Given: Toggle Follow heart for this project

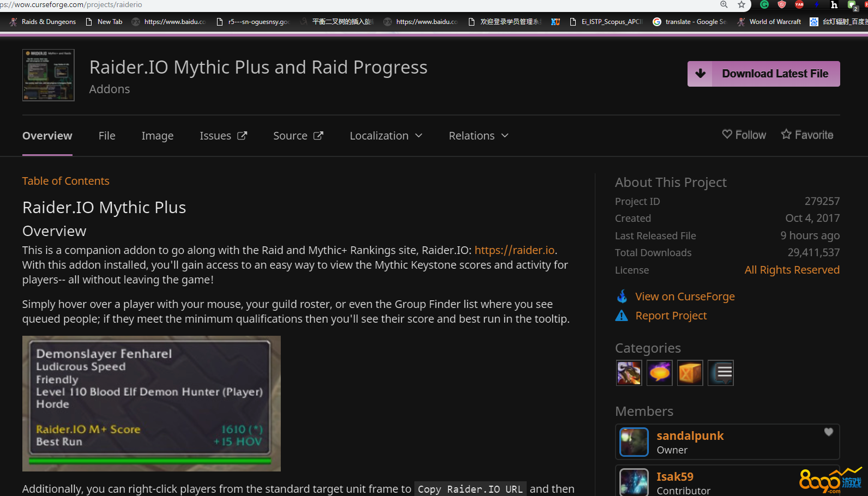Looking at the screenshot, I should 744,135.
